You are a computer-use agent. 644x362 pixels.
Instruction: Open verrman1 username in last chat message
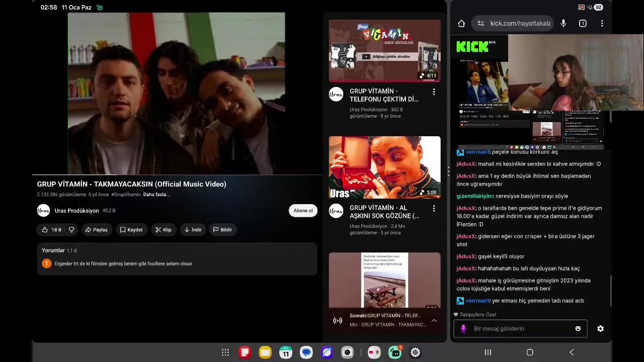[x=476, y=301]
